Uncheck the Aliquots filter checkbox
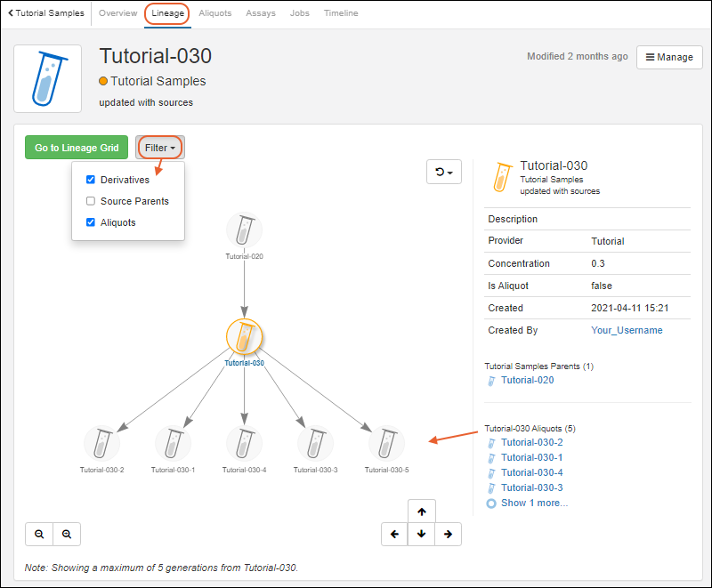 pos(91,222)
